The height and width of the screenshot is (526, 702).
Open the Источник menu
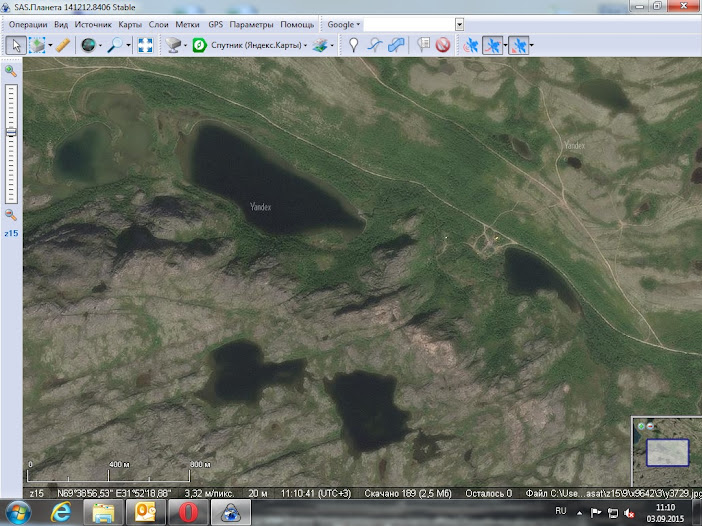tap(93, 25)
